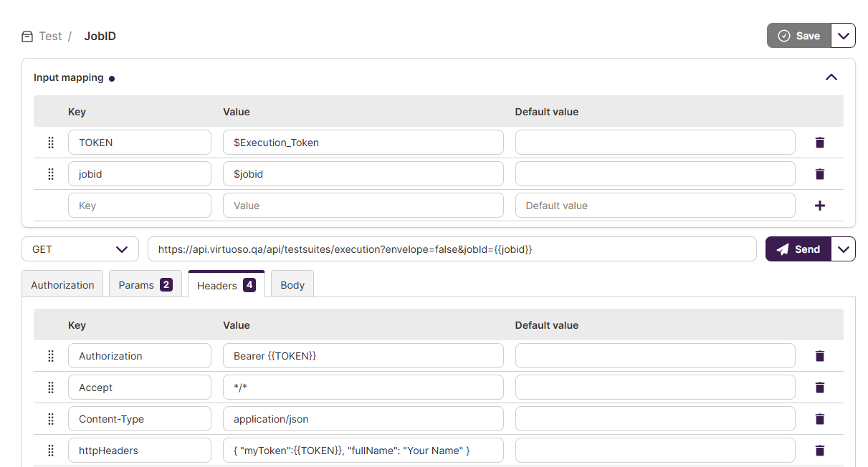
Task: Remove the Content-Type header row
Action: 820,419
